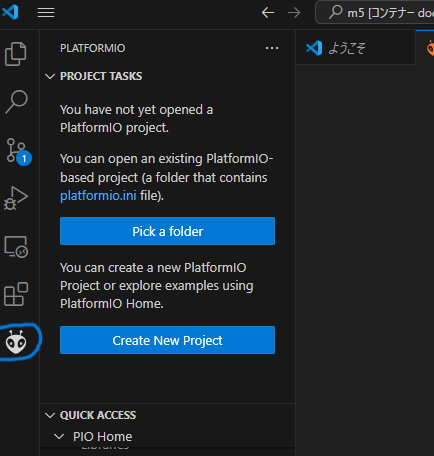Open PLATFORMIO panel more actions menu
Viewport: 434px width, 456px height.
pyautogui.click(x=272, y=48)
